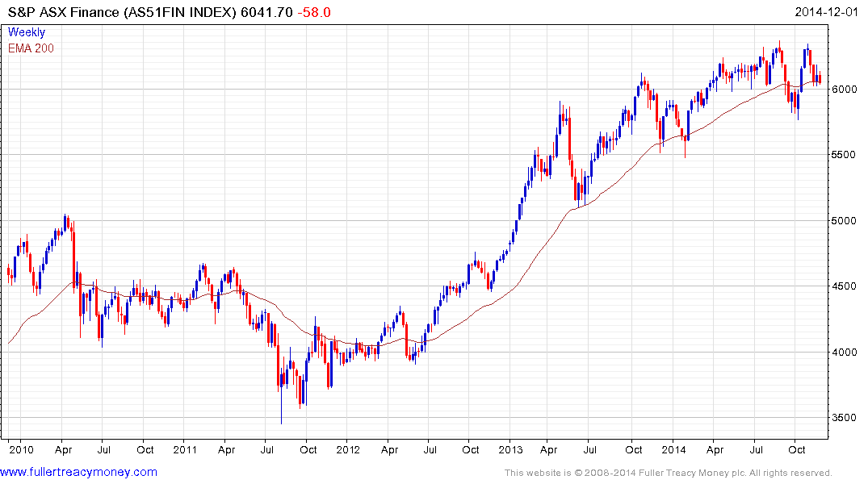Click the 2011 year axis label
The image size is (868, 484).
[x=185, y=449]
